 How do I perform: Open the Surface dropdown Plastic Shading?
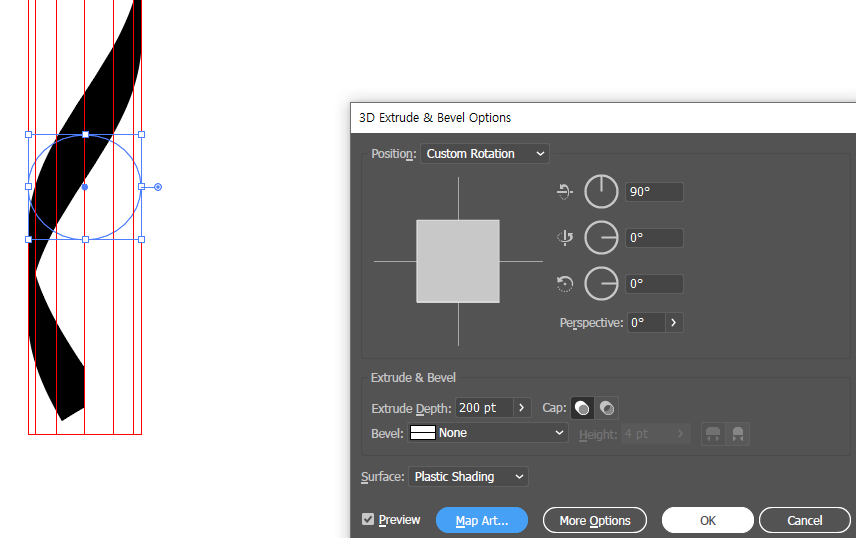468,477
